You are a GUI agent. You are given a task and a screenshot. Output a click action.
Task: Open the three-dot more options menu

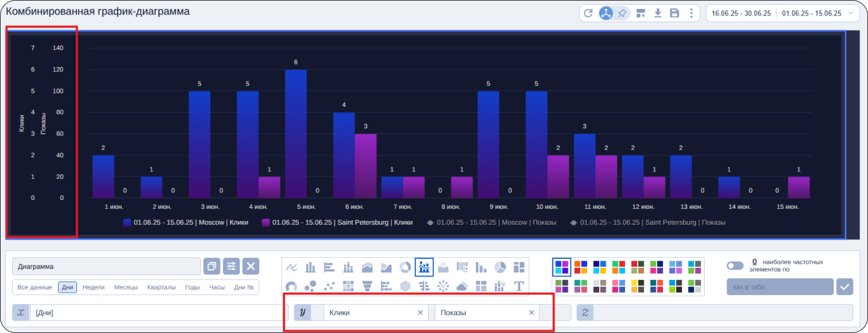(691, 13)
